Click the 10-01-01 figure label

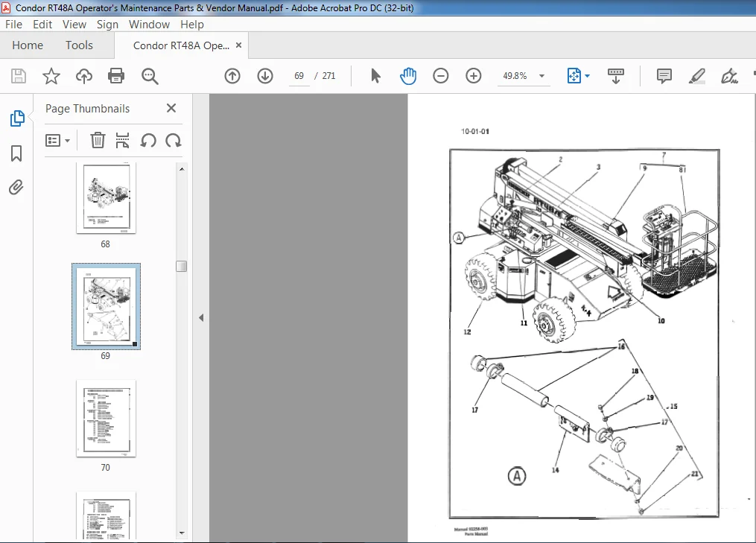click(x=475, y=131)
